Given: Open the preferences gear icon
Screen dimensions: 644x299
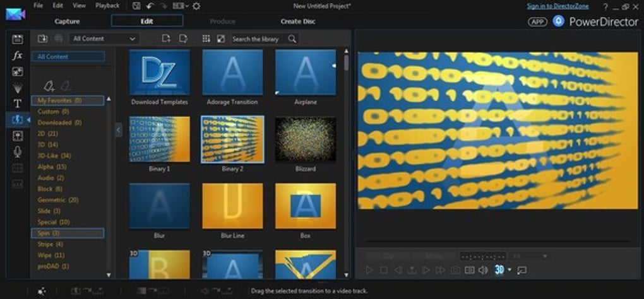Looking at the screenshot, I should click(196, 6).
